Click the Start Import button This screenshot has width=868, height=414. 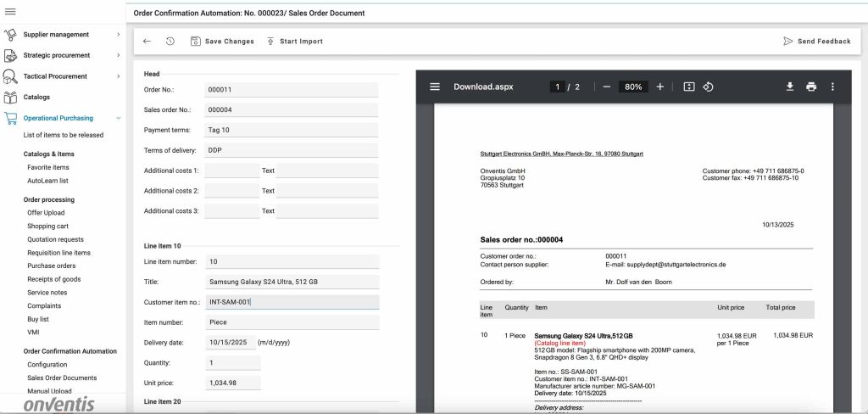(x=294, y=41)
